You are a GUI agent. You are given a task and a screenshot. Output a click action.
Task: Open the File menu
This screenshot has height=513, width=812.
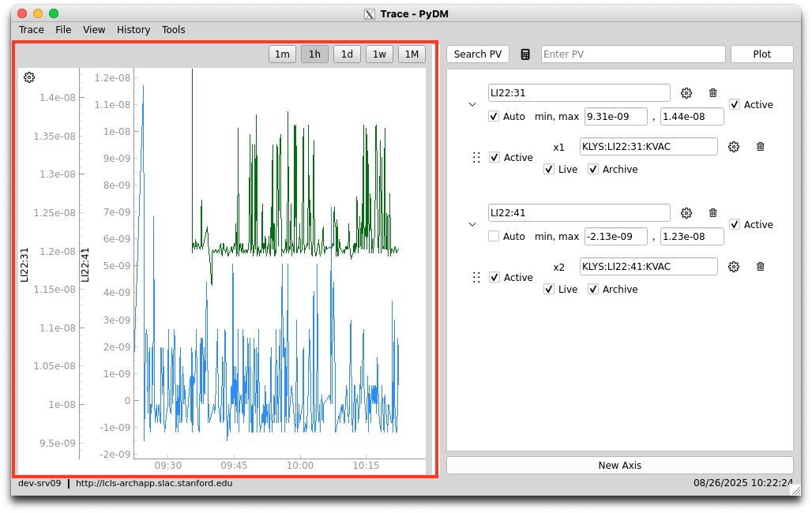63,30
